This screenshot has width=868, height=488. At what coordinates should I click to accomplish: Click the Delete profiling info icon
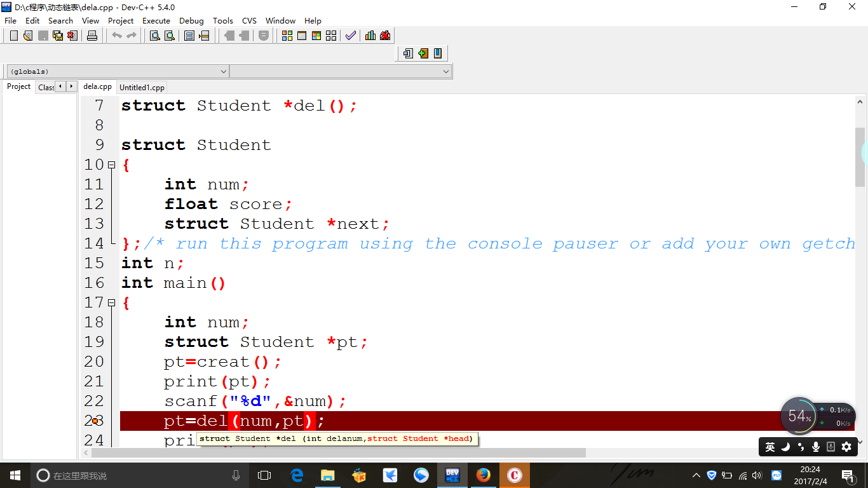click(x=385, y=36)
